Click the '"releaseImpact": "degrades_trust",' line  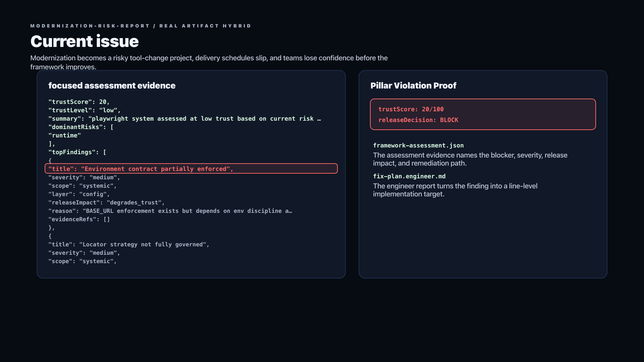click(107, 202)
